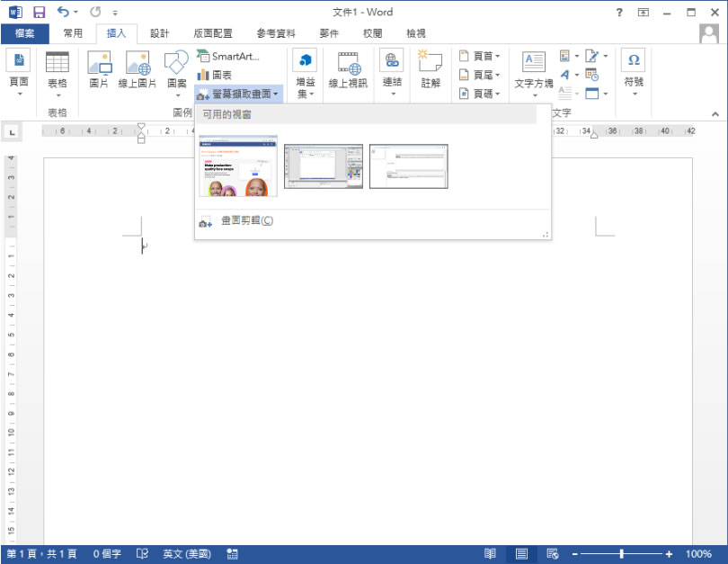Click zoom out minus button
This screenshot has width=728, height=564.
(x=575, y=554)
